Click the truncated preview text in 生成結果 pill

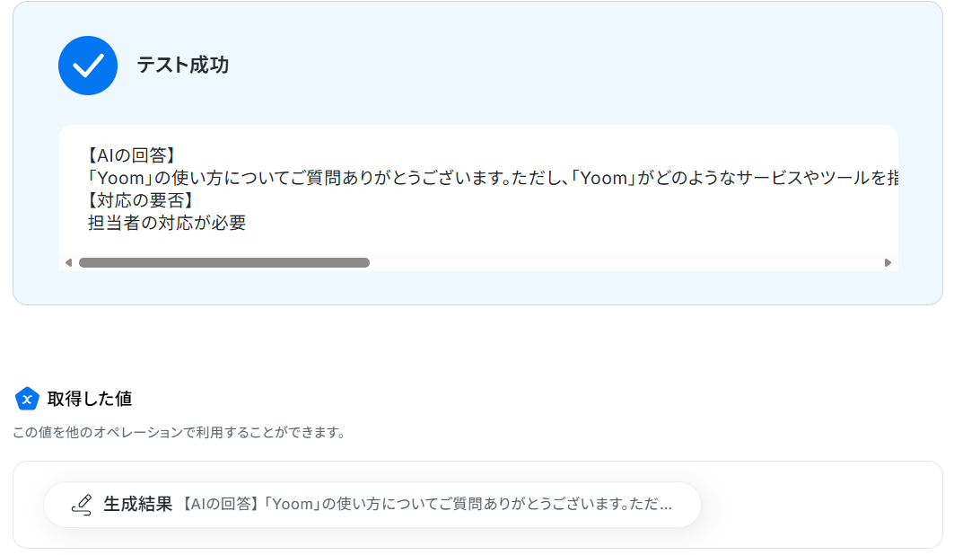point(427,505)
